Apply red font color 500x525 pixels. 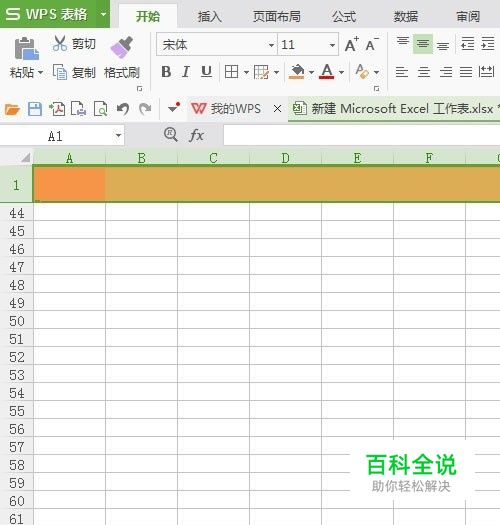327,72
